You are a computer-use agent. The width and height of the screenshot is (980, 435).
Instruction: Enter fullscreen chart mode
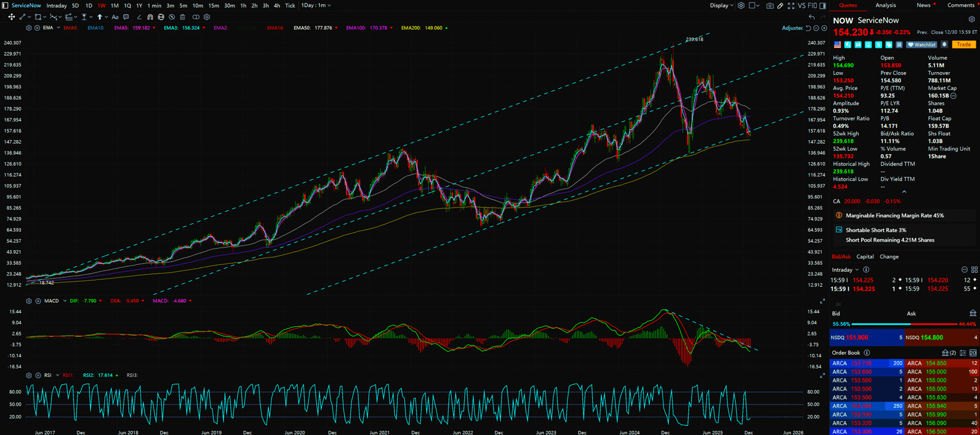(x=791, y=6)
